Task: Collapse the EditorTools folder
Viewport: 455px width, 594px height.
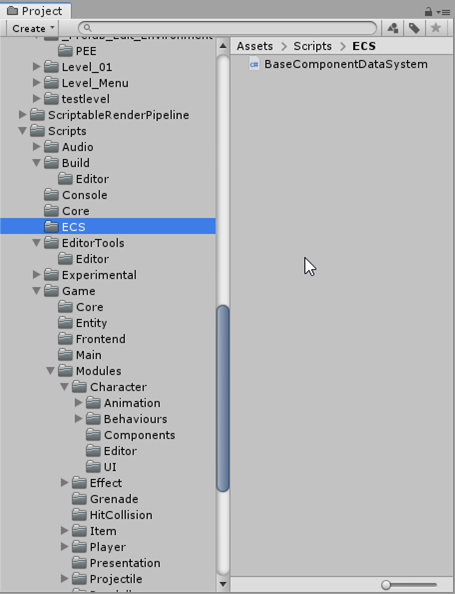Action: point(36,243)
